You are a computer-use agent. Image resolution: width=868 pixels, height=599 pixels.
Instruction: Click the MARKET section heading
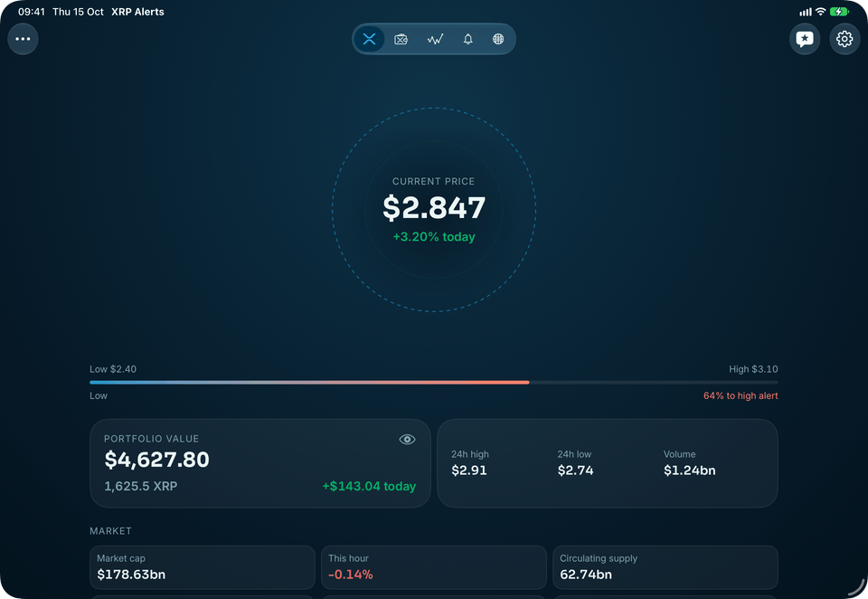110,531
